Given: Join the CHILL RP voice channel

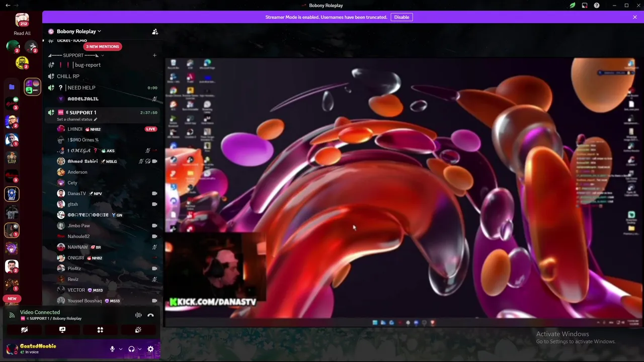Looking at the screenshot, I should point(103,76).
